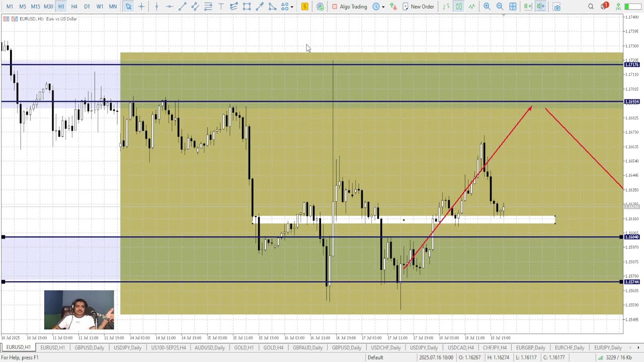Select the trendline drawing tool
This screenshot has height=362, width=644.
[182, 7]
